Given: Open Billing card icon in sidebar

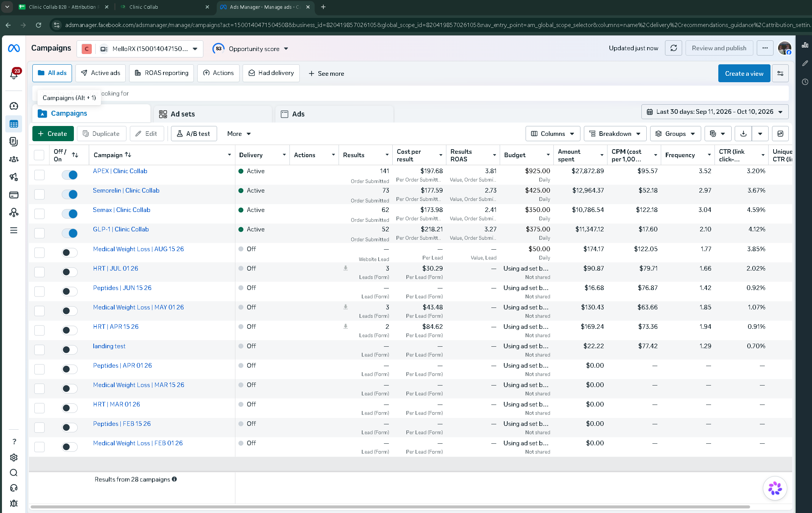Looking at the screenshot, I should pyautogui.click(x=14, y=195).
